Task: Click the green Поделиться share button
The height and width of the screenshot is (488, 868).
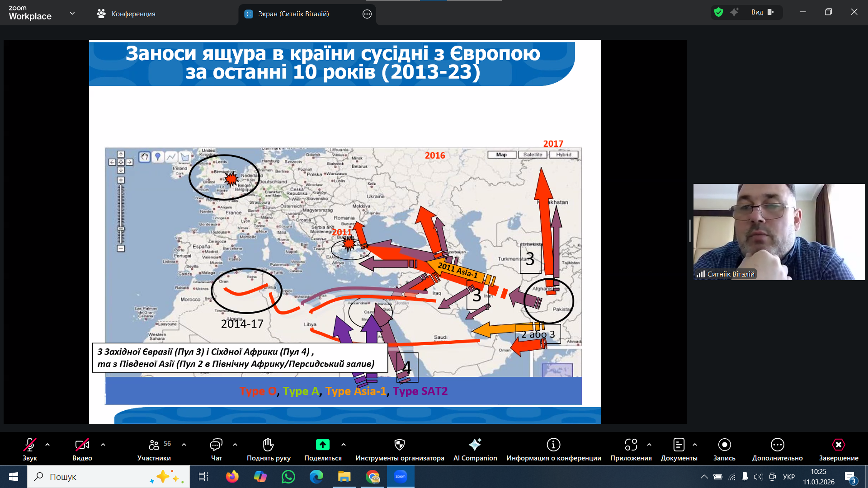Action: coord(323,445)
